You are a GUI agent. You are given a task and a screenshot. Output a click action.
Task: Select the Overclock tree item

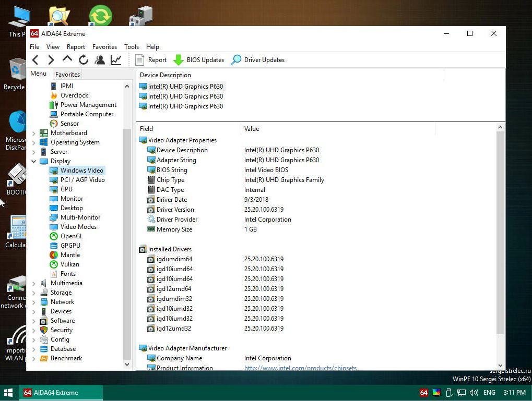[x=74, y=95]
